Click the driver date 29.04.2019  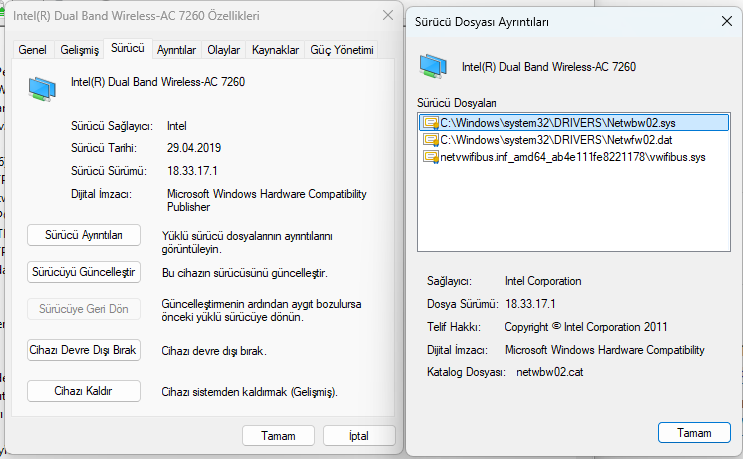pyautogui.click(x=194, y=148)
